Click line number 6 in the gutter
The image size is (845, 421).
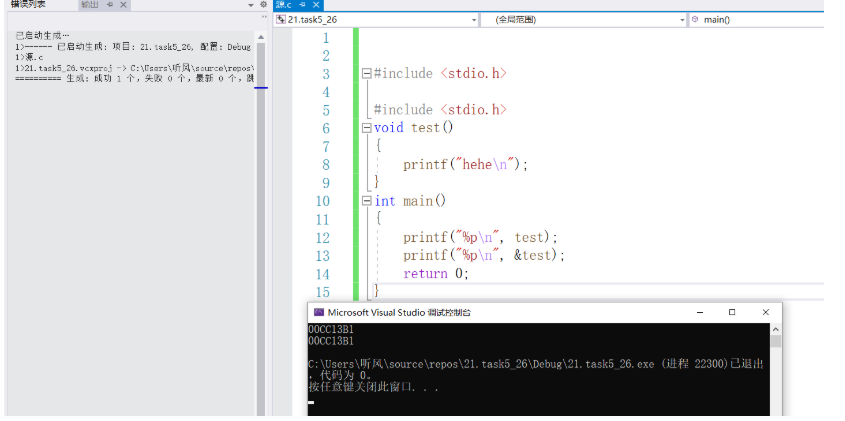pos(325,128)
